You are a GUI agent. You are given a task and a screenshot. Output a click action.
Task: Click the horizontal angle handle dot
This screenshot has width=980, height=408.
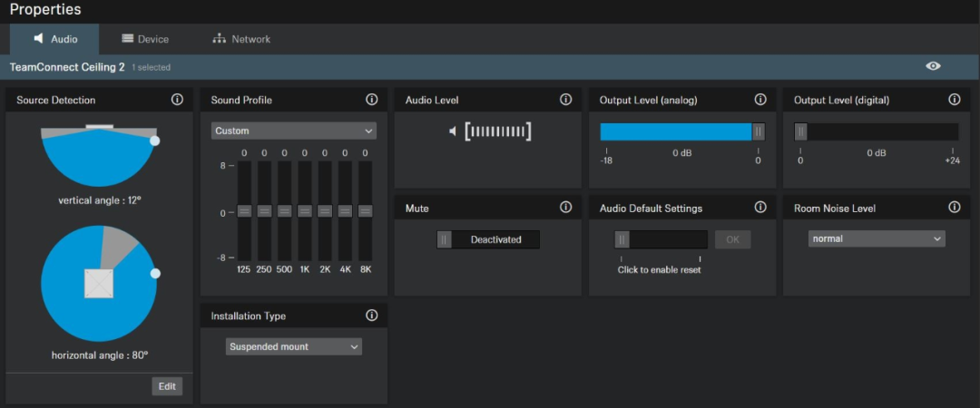click(156, 274)
